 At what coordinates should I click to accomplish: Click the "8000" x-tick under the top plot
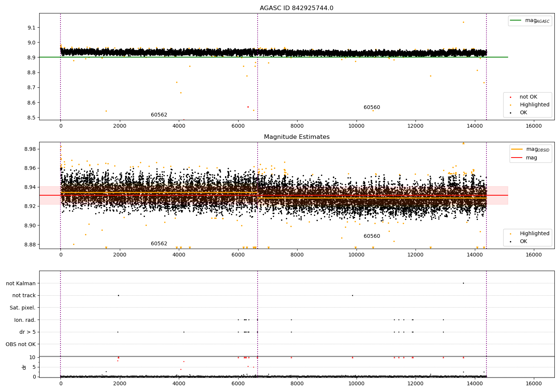(x=297, y=126)
